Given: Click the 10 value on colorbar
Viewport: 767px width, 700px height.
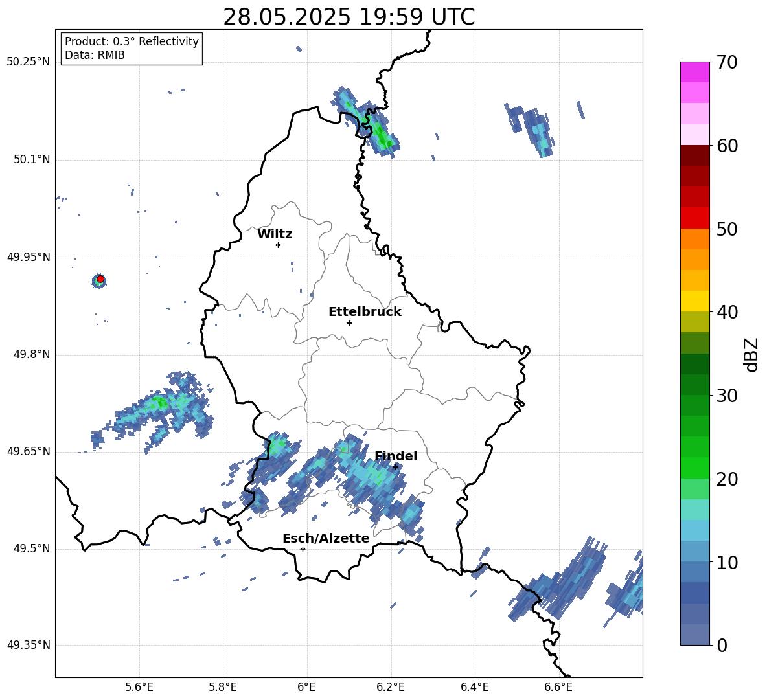Looking at the screenshot, I should [727, 562].
